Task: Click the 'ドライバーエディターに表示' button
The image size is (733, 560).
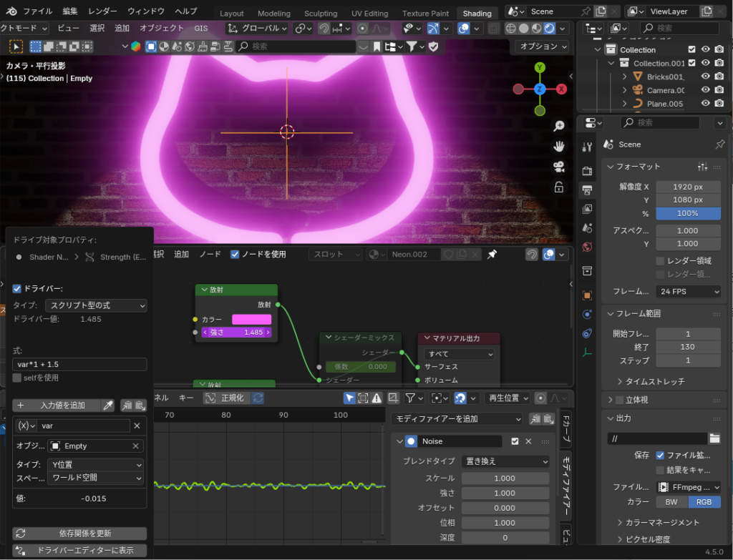Action: click(80, 550)
